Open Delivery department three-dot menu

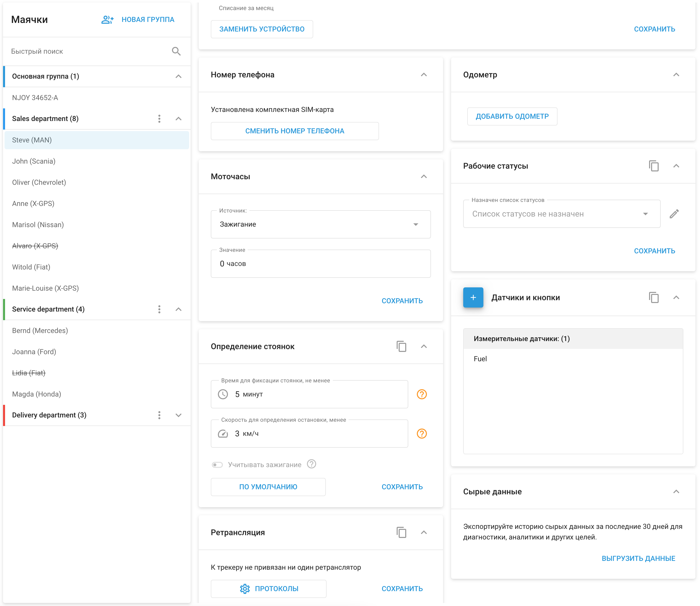159,415
